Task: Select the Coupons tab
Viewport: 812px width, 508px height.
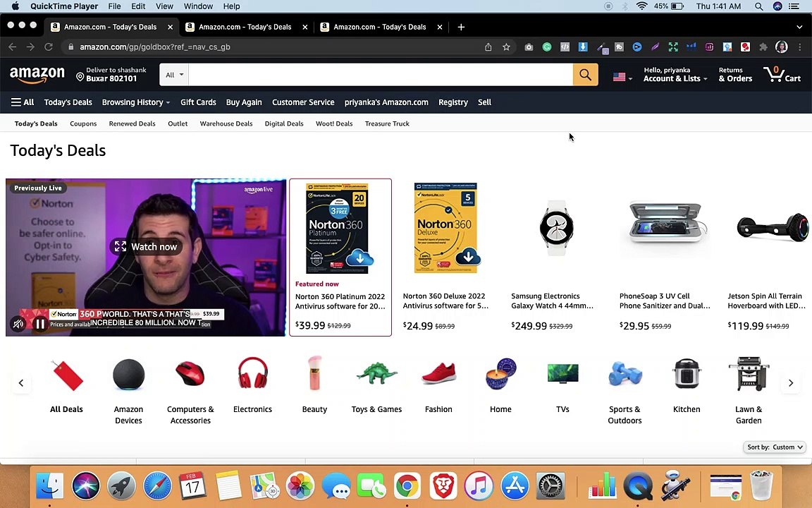Action: click(83, 123)
